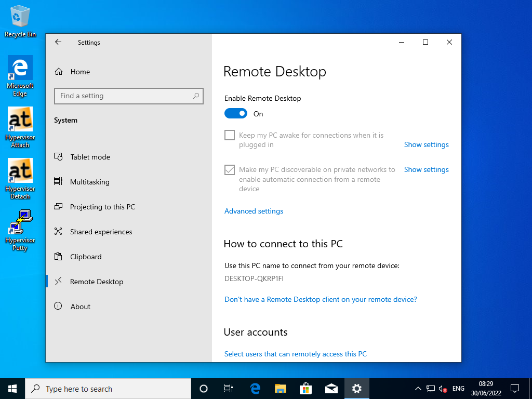Expand hidden icons in the system tray
This screenshot has width=532, height=399.
[x=418, y=388]
